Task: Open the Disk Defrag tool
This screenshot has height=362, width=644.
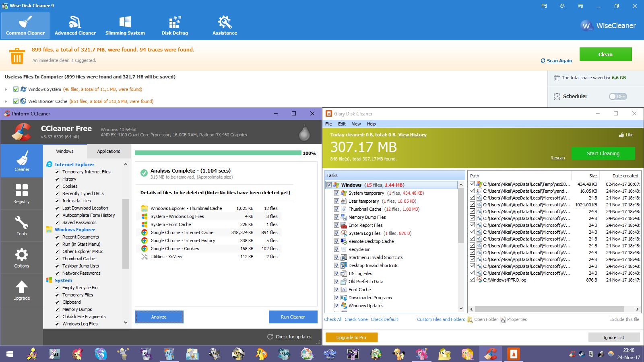Action: click(175, 25)
